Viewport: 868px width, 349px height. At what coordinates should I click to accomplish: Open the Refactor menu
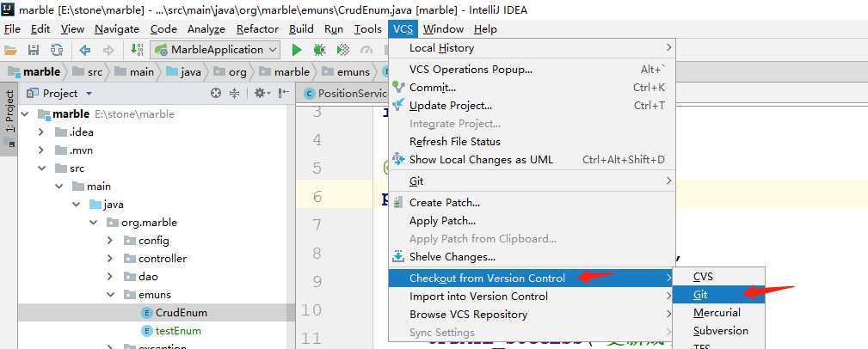click(x=257, y=29)
